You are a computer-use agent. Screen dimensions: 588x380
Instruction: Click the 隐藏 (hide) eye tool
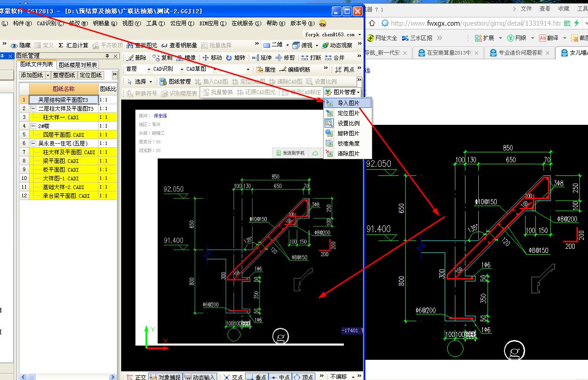21,45
